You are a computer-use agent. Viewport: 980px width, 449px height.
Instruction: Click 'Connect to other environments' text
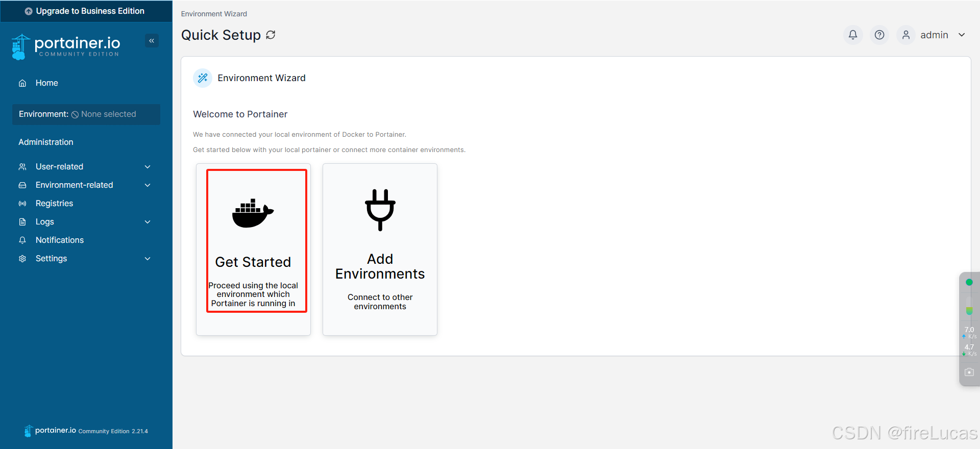(x=380, y=302)
